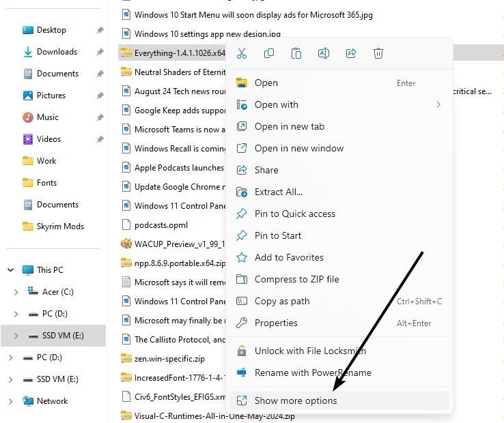This screenshot has height=423, width=504.
Task: Expand PC (D:) under This PC
Action: tap(16, 314)
